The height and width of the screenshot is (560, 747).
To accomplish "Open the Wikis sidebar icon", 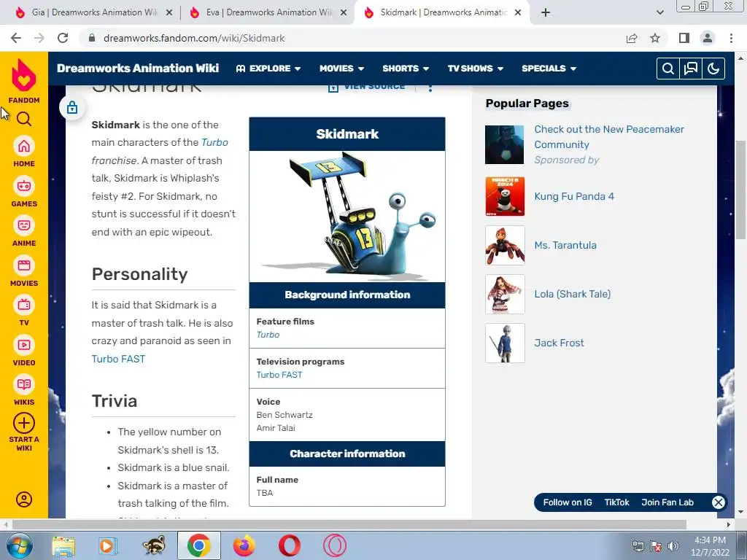I will [x=24, y=384].
